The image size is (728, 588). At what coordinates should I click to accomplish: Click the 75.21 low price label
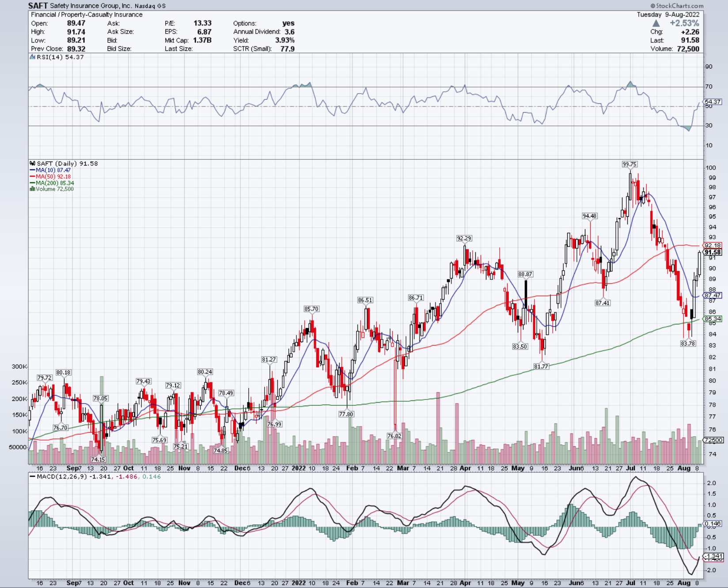pyautogui.click(x=180, y=446)
